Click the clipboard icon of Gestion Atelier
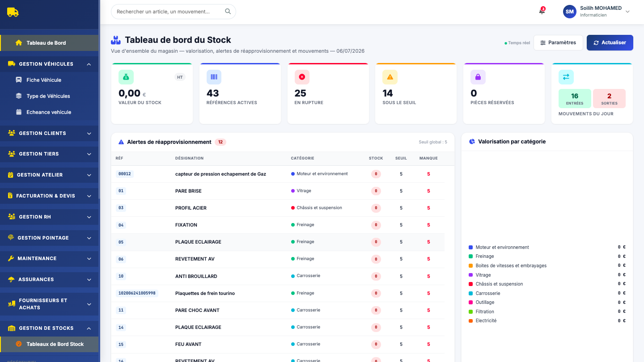 (x=11, y=175)
